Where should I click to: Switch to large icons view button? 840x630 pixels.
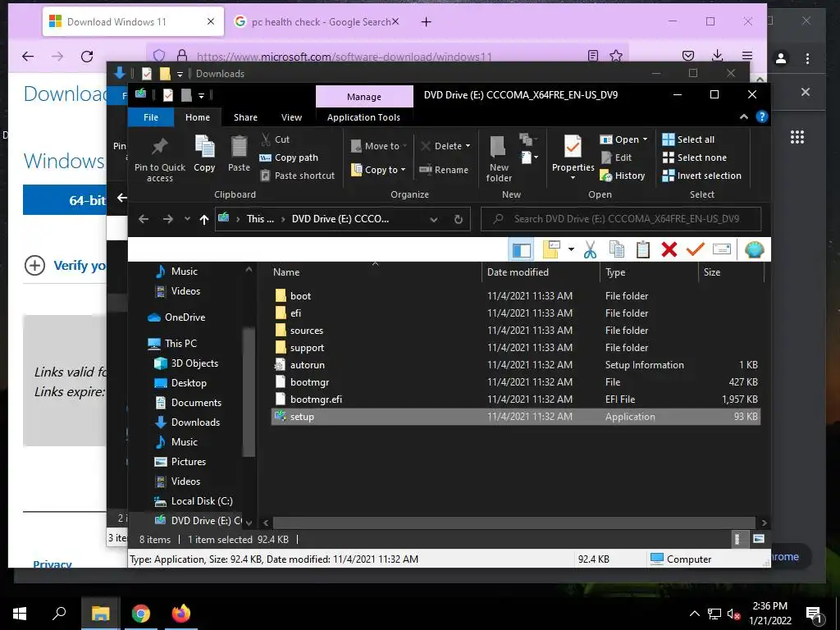(759, 539)
